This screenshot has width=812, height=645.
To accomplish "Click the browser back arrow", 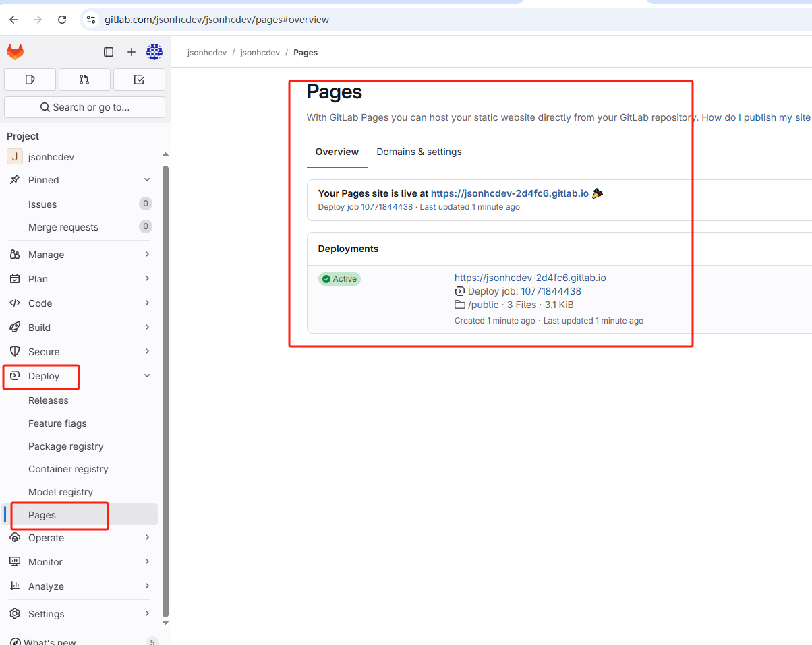I will click(13, 20).
